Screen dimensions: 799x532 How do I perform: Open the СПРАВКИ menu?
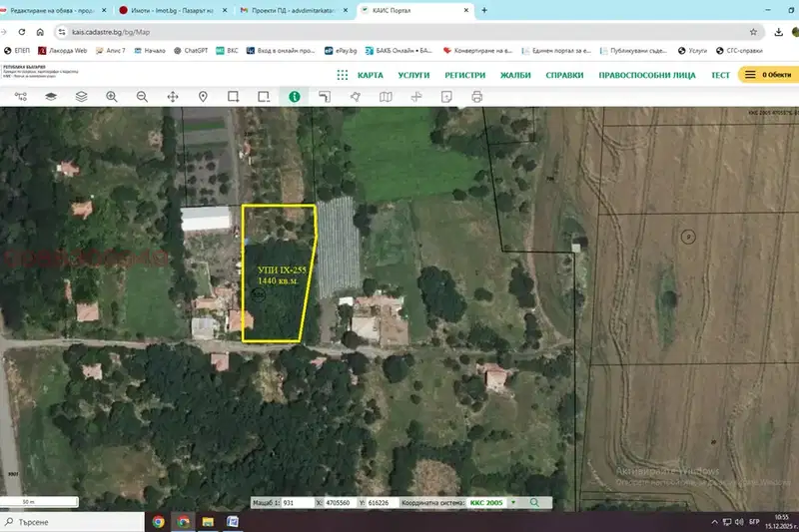(564, 75)
